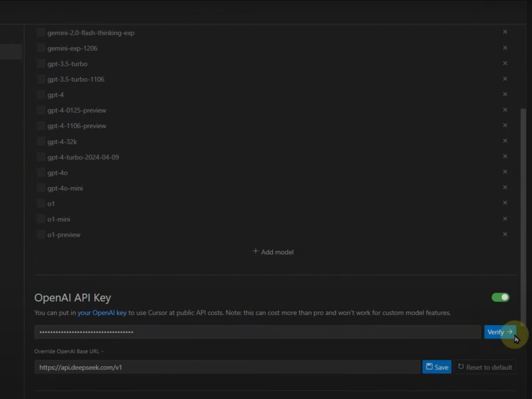Screen dimensions: 532x399
Task: Click the X beside the o1 model
Action: (505, 203)
